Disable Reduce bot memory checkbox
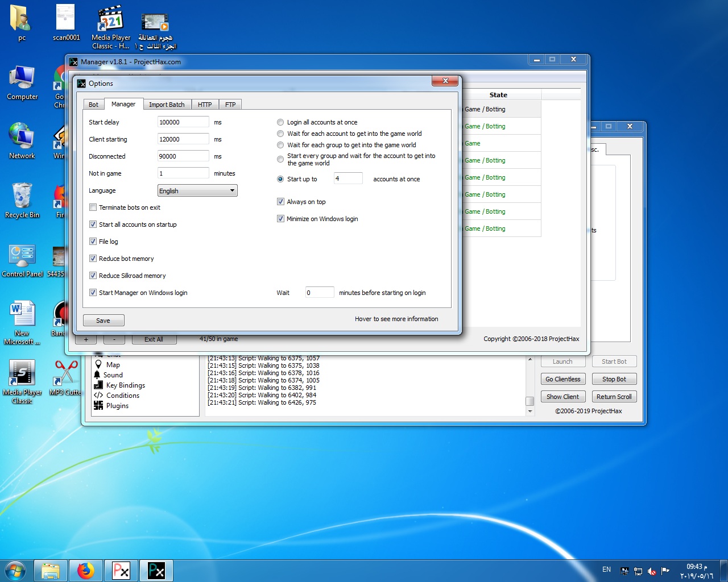This screenshot has width=728, height=582. pyautogui.click(x=93, y=259)
